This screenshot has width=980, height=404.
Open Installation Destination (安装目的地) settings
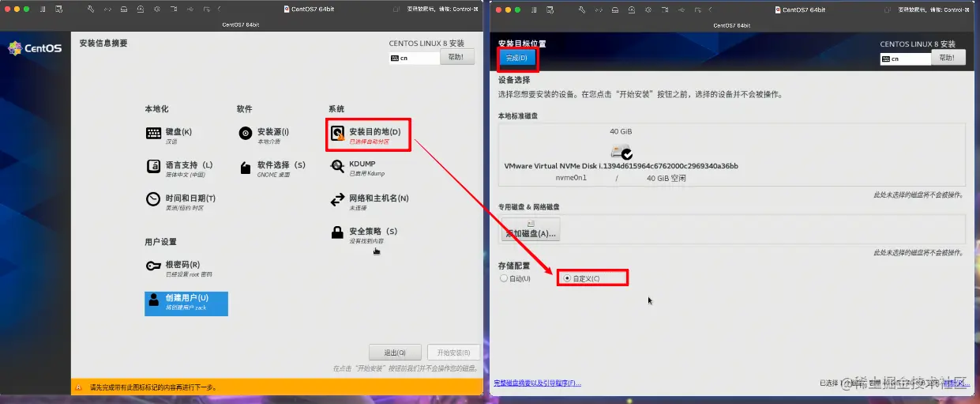pos(370,135)
